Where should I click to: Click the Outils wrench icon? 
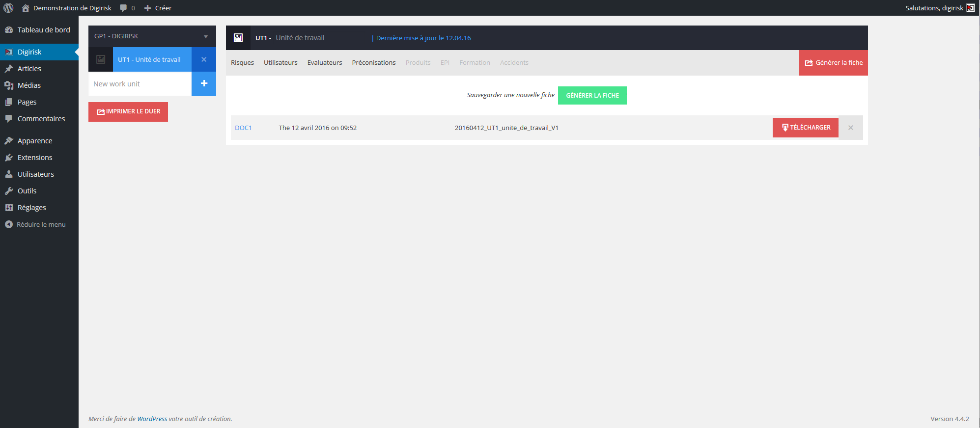[x=9, y=191]
